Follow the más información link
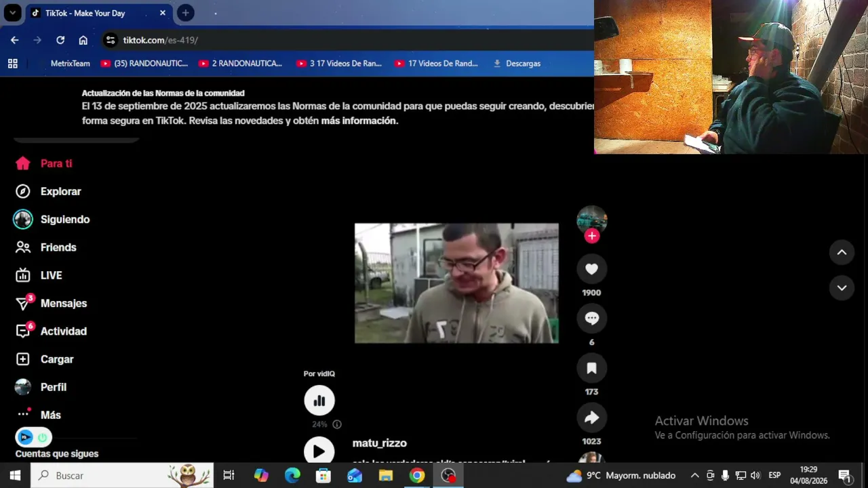The height and width of the screenshot is (488, 868). coord(358,121)
